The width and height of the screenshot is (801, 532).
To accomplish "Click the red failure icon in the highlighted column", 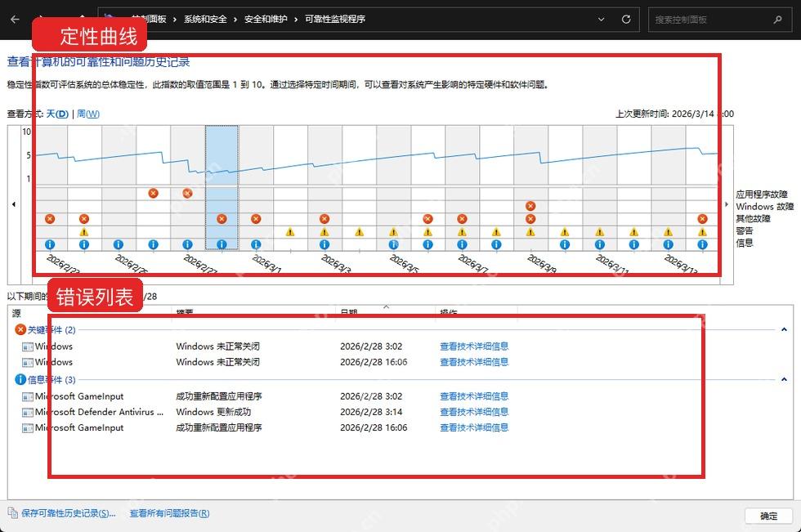I will (x=222, y=218).
